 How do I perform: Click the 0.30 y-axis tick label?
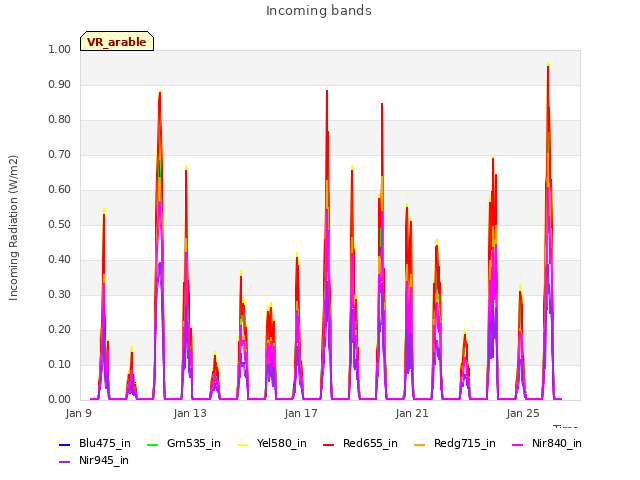(x=60, y=295)
